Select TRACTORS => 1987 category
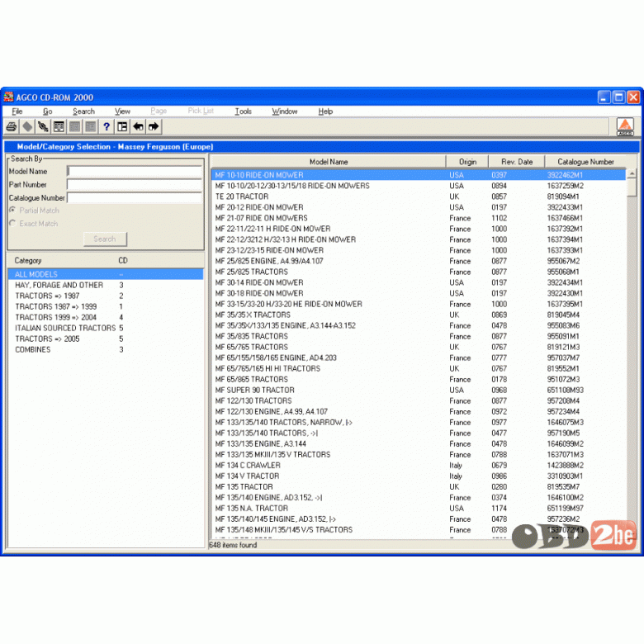The image size is (644, 644). [106, 296]
